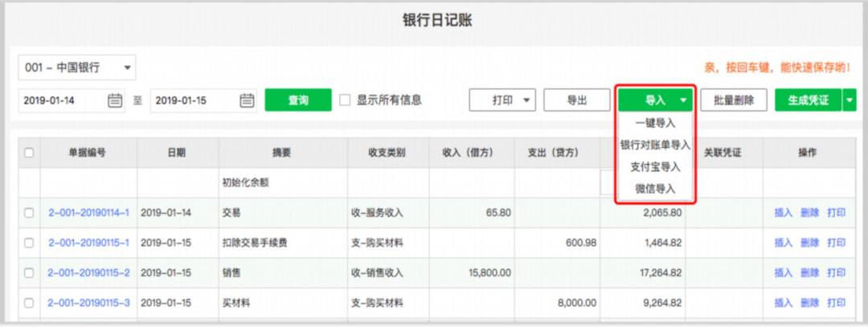The image size is (868, 327).
Task: Check the row 2-001-20190115-1 checkbox
Action: coord(30,243)
